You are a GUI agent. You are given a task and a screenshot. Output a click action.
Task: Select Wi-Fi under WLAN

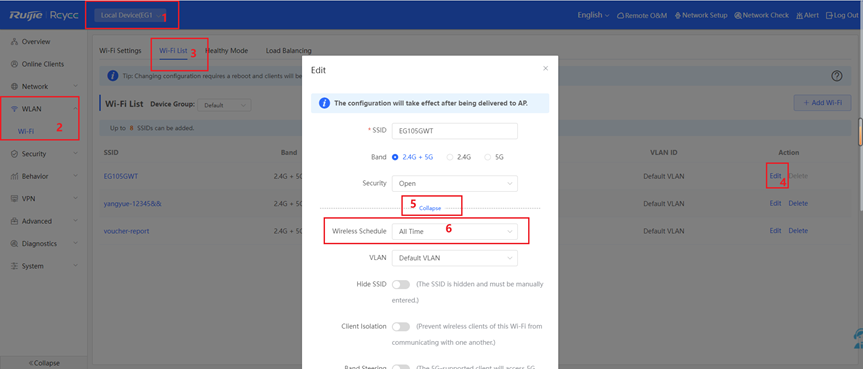click(x=26, y=131)
